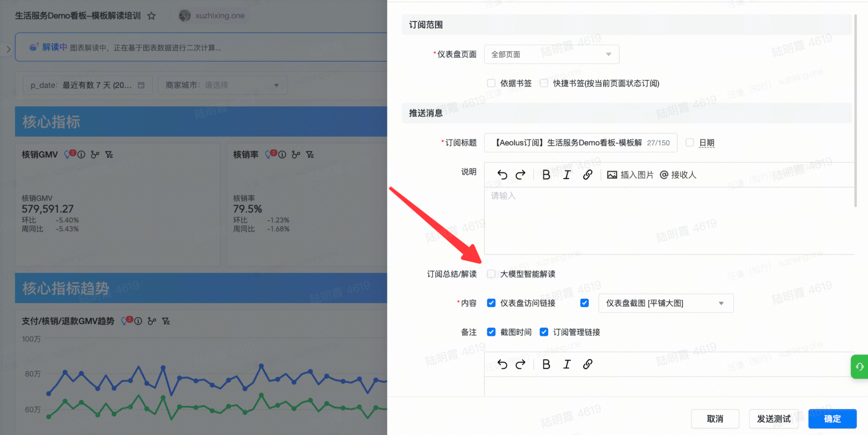Image resolution: width=868 pixels, height=435 pixels.
Task: Click green support headset icon on right edge
Action: click(x=859, y=366)
